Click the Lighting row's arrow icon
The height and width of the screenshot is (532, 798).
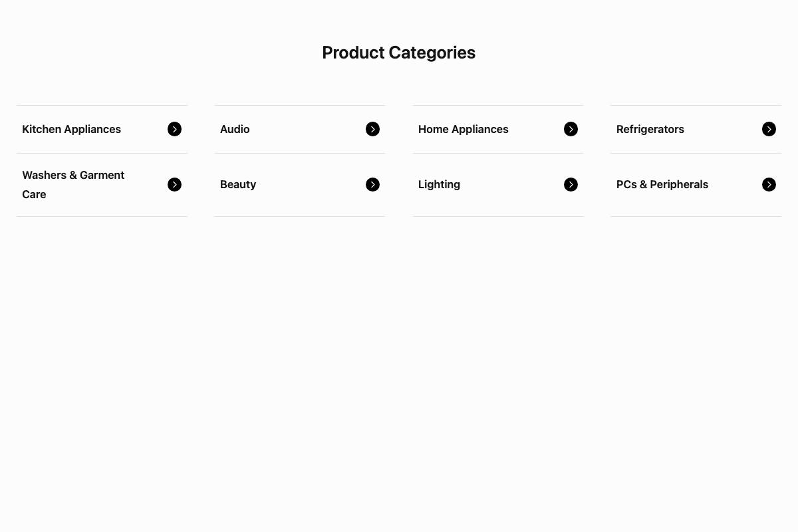coord(571,184)
